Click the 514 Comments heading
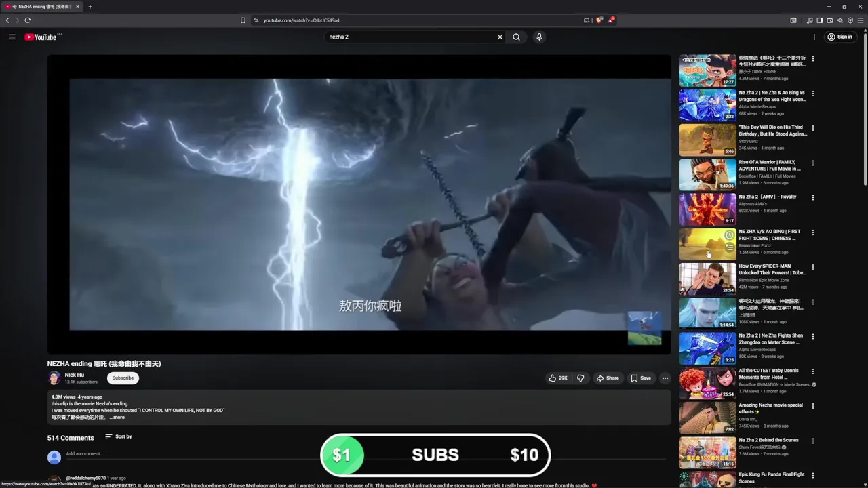The image size is (868, 488). [71, 438]
